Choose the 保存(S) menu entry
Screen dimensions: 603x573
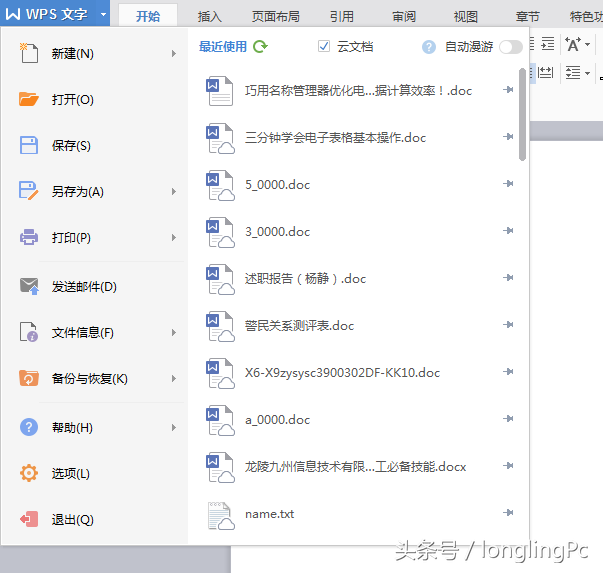(x=94, y=145)
